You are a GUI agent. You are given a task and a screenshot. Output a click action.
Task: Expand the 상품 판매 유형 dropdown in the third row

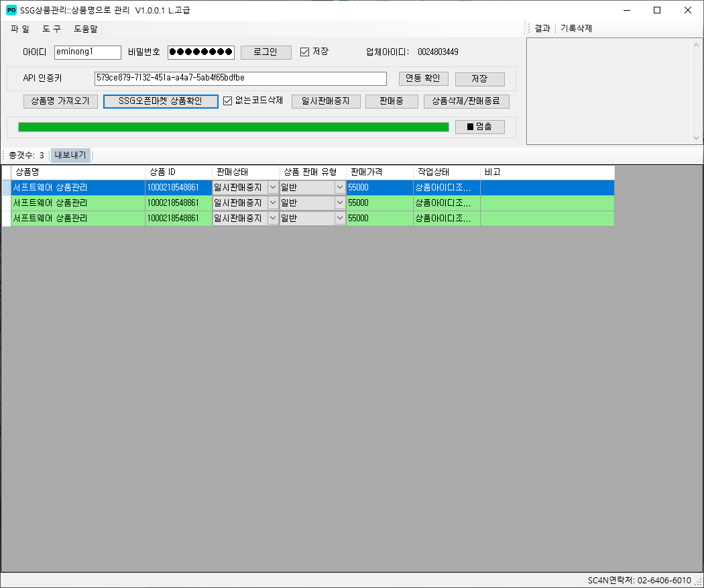[x=340, y=218]
